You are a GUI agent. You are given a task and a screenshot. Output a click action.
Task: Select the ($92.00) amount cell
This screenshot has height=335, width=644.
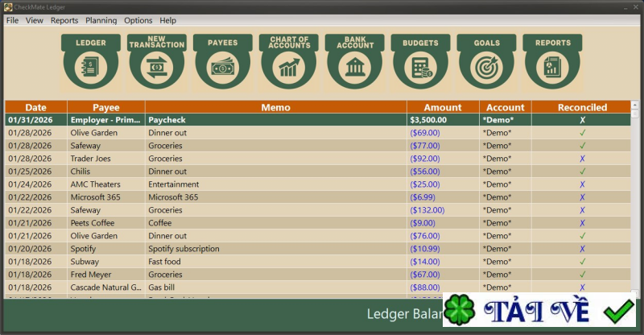point(443,159)
